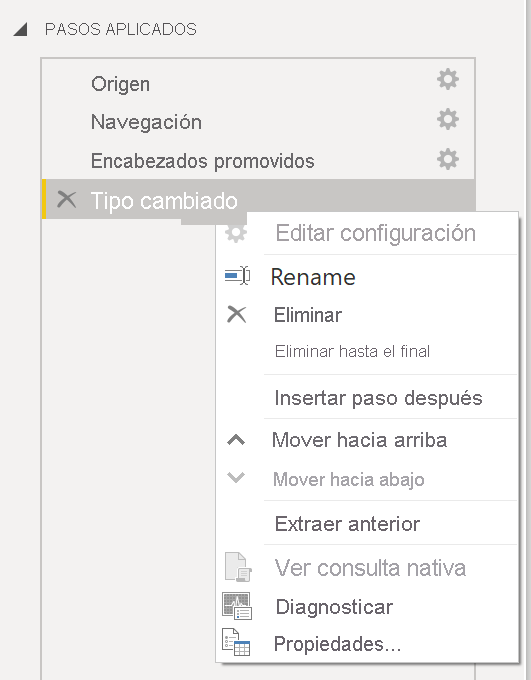Select the Navegación applied step
This screenshot has width=531, height=680.
pyautogui.click(x=259, y=121)
